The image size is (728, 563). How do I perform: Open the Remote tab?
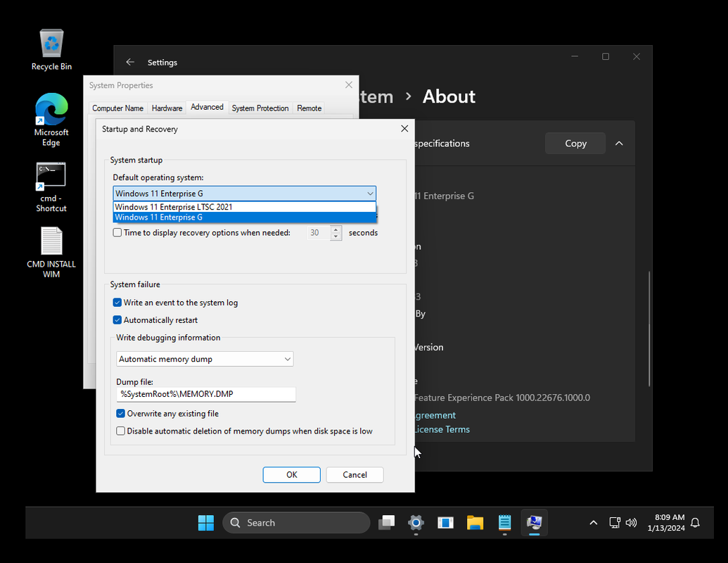tap(309, 108)
